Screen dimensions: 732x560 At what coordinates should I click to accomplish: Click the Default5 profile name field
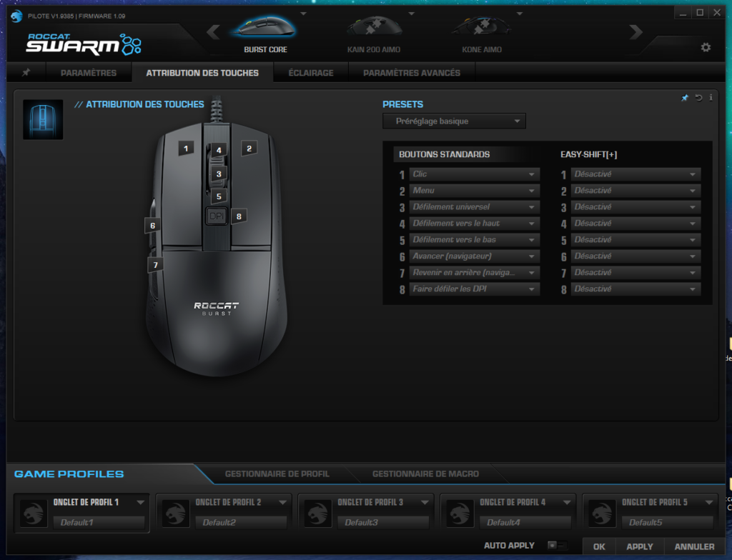coord(668,522)
